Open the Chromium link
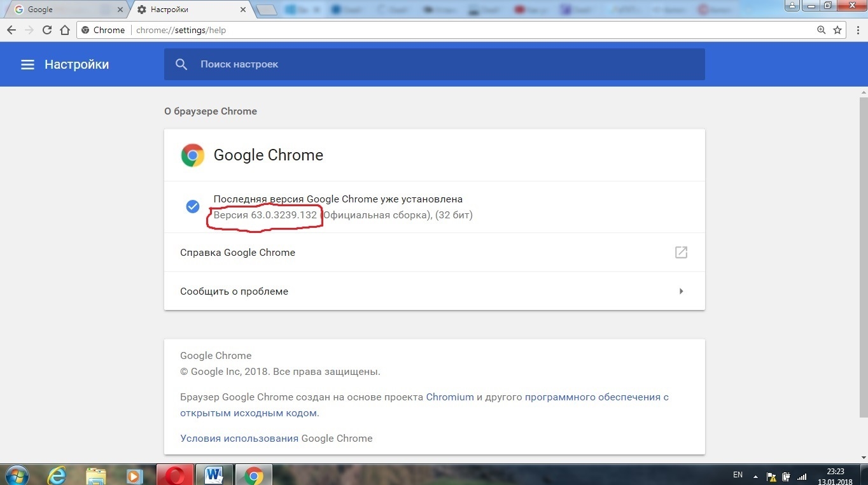This screenshot has width=868, height=485. 450,397
